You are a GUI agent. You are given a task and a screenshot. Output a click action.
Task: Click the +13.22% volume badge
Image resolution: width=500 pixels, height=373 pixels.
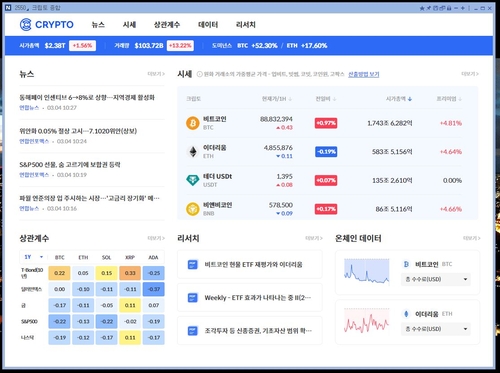point(180,46)
